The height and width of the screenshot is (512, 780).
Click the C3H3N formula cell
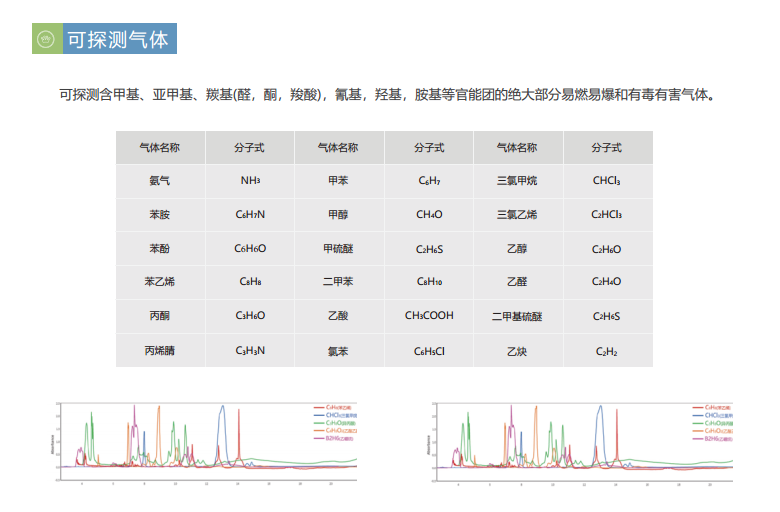tap(250, 351)
